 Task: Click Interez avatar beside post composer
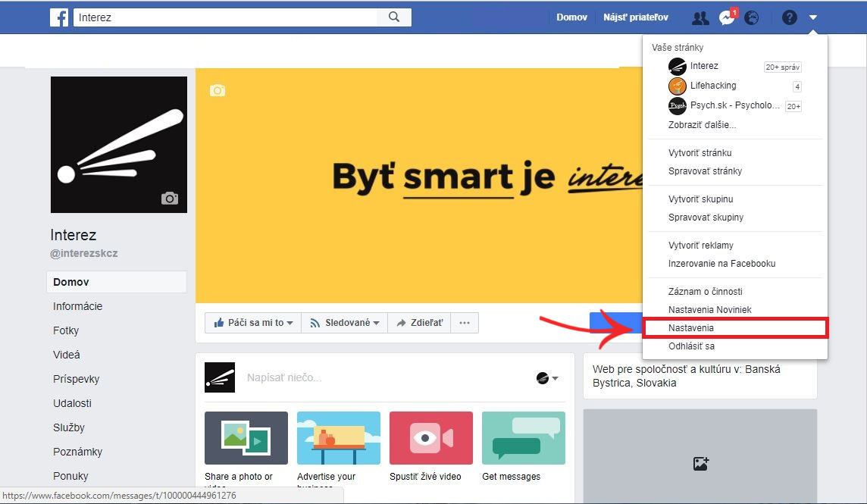tap(220, 377)
